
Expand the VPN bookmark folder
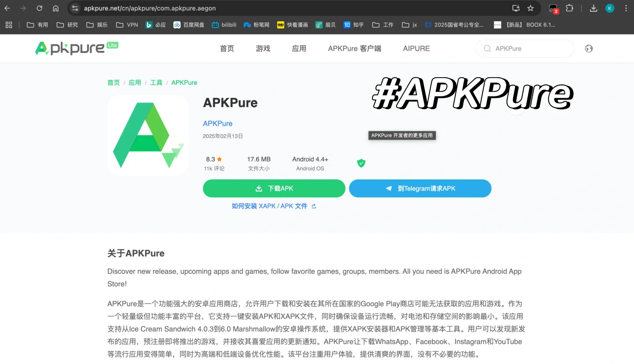(127, 25)
